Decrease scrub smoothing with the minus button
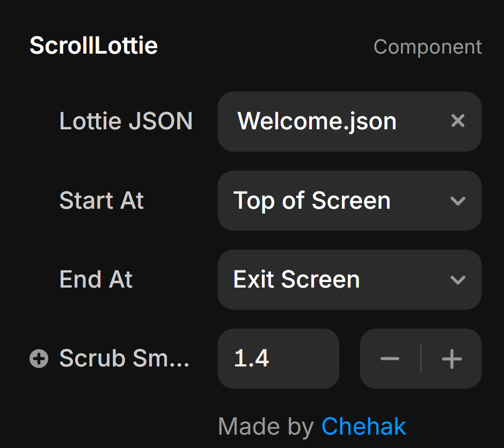 [390, 358]
